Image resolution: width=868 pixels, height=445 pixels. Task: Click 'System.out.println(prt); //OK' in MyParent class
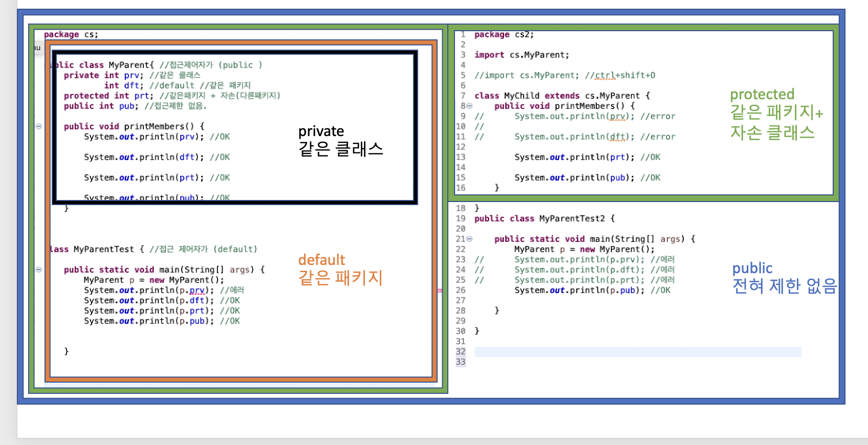[x=157, y=177]
